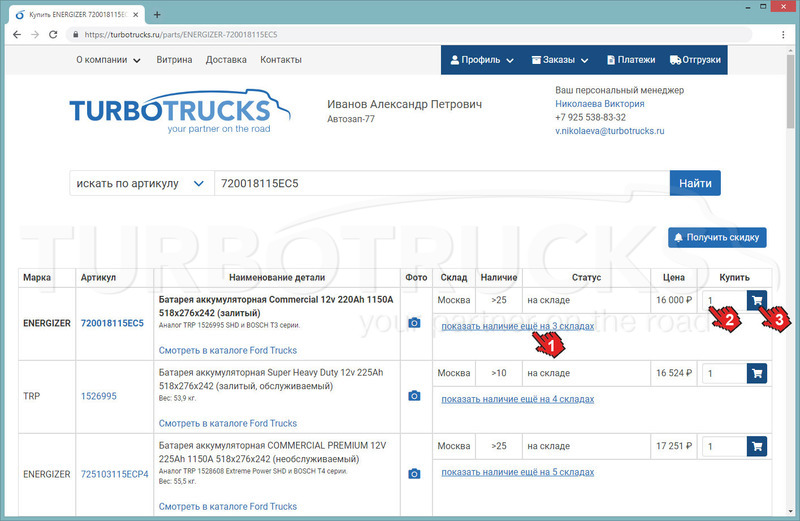The height and width of the screenshot is (521, 800).
Task: Go back with the browser back arrow
Action: pos(17,35)
